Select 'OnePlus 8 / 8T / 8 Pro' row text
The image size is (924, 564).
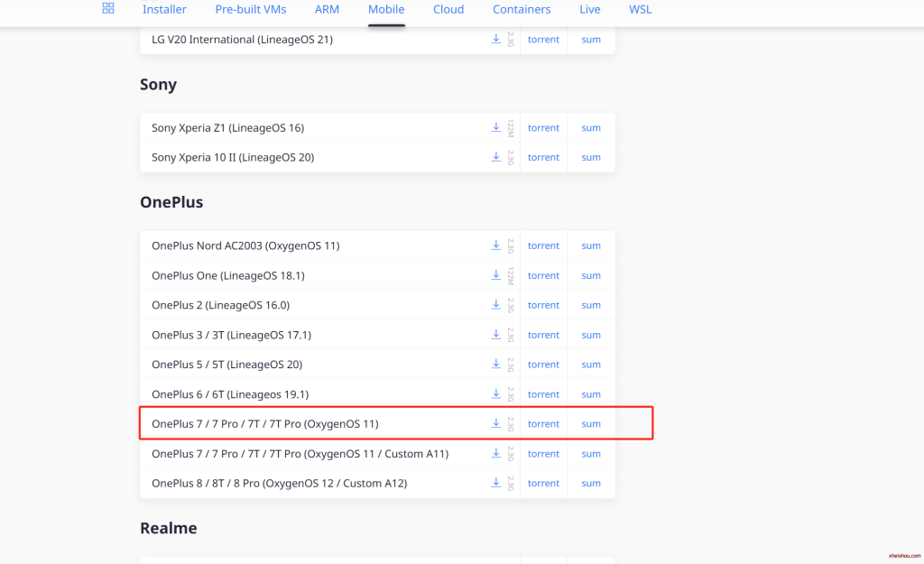(x=280, y=484)
